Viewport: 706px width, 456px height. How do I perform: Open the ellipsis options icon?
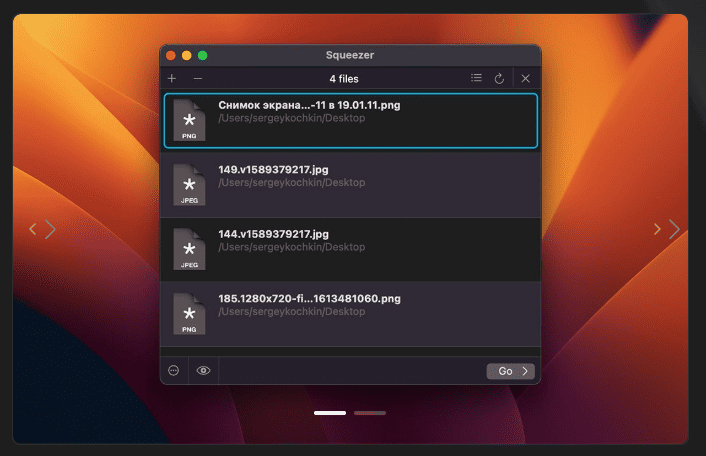[173, 370]
